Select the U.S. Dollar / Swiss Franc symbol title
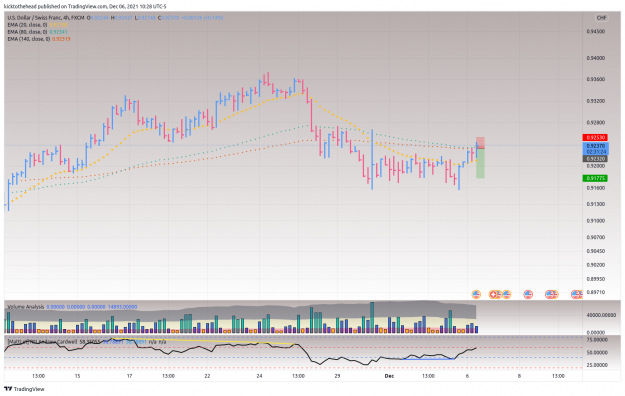The height and width of the screenshot is (396, 625). pos(46,18)
